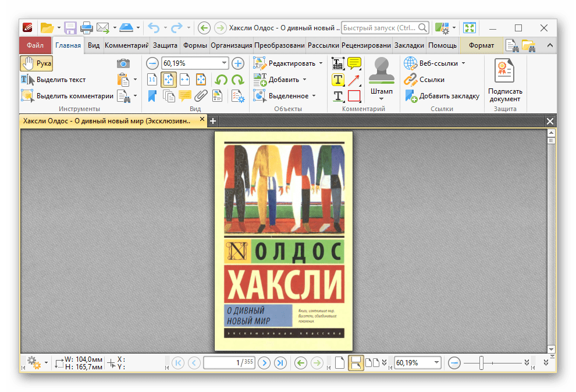Rotate the page counterclockwise
576x392 pixels.
(221, 80)
